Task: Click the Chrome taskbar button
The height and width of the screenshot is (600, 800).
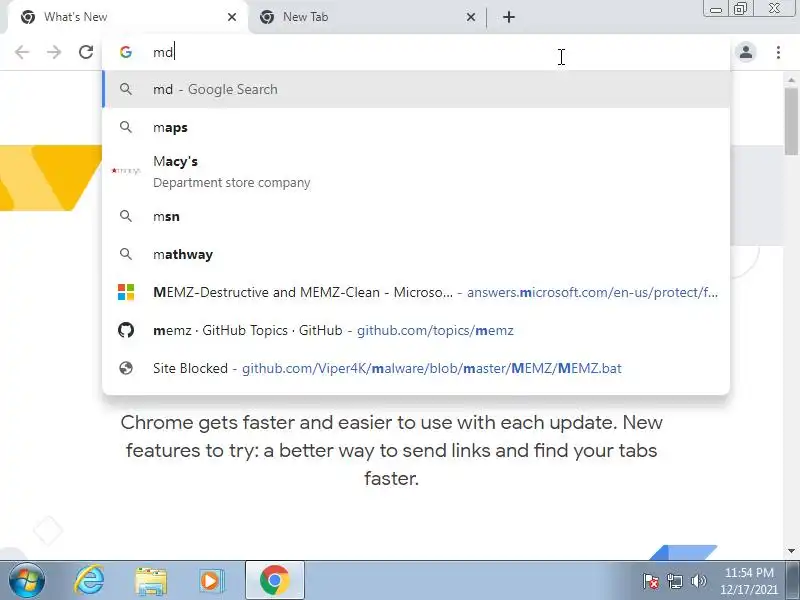Action: pyautogui.click(x=275, y=581)
